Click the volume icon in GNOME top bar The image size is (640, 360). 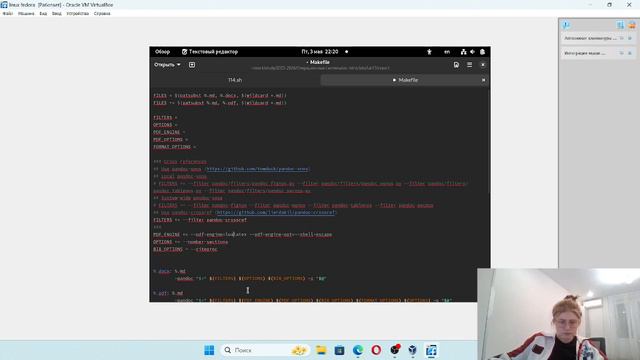point(473,52)
